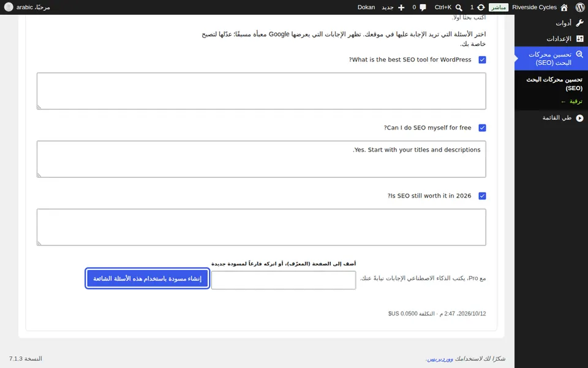Screen dimensions: 588x368
Task: Click the 'مرحبًا، arabic' account greeting
Action: (x=33, y=7)
